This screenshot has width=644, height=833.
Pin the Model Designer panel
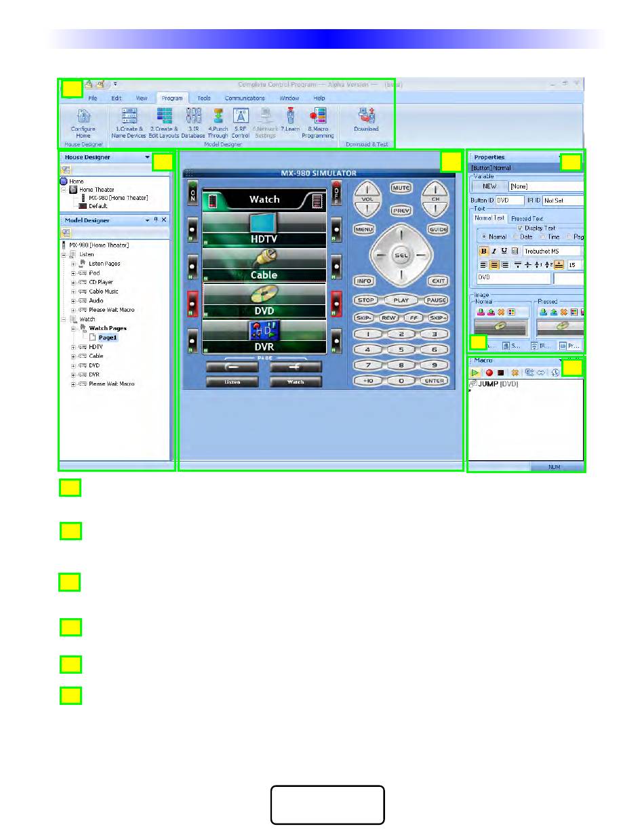pos(156,220)
